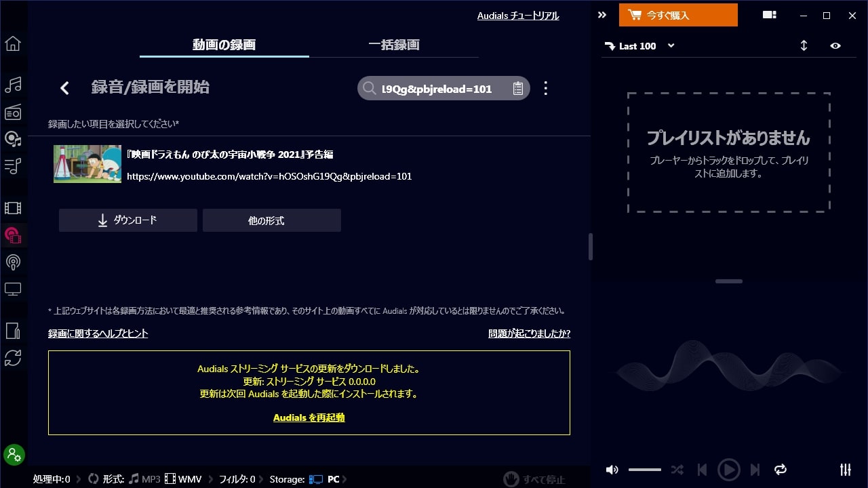This screenshot has height=488, width=868.
Task: Open the Podcasts icon in the sidebar
Action: [x=13, y=262]
